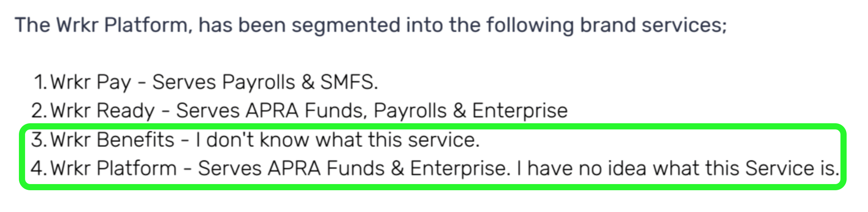Select the 'Wrkr Ready' item name
Screen dimensions: 868x212
pyautogui.click(x=102, y=111)
